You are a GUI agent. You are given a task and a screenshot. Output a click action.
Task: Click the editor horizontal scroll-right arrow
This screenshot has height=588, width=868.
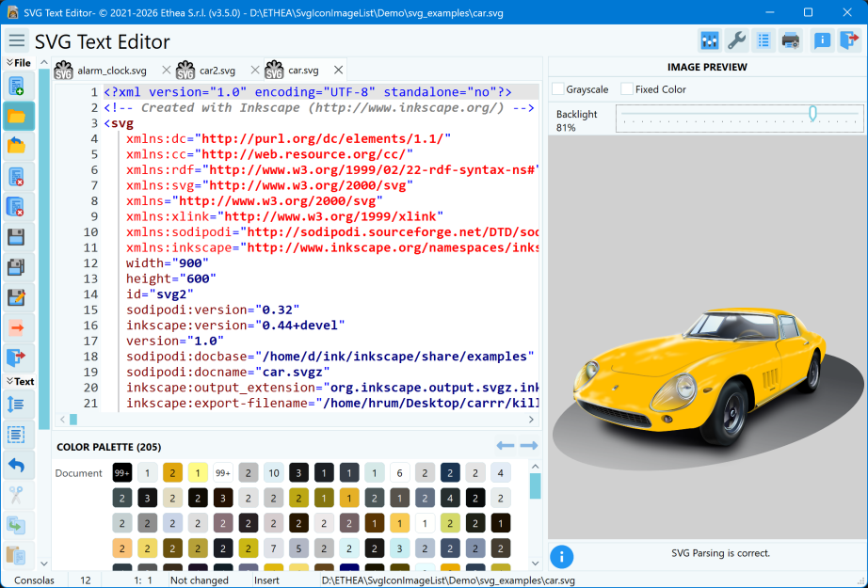click(x=531, y=420)
